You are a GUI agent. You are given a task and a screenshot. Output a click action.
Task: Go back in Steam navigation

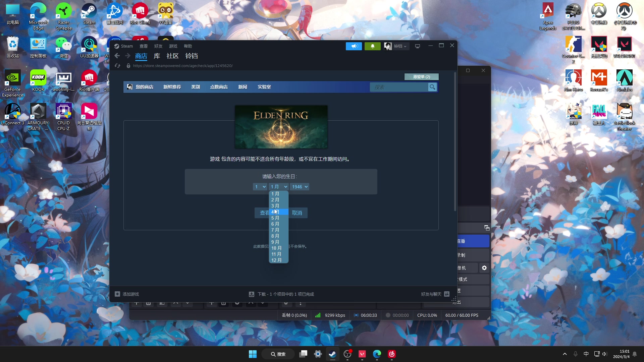click(117, 56)
